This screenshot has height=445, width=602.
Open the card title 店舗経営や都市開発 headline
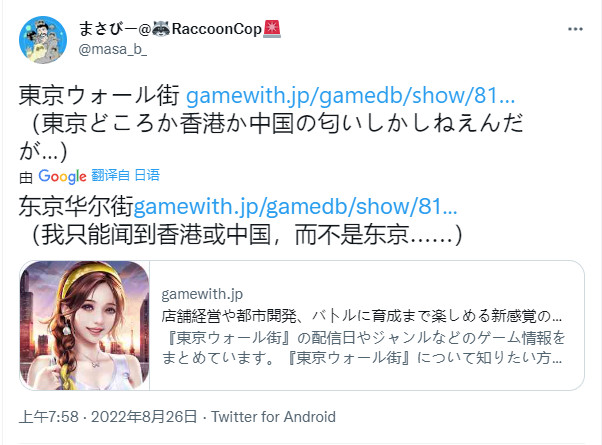click(x=362, y=316)
